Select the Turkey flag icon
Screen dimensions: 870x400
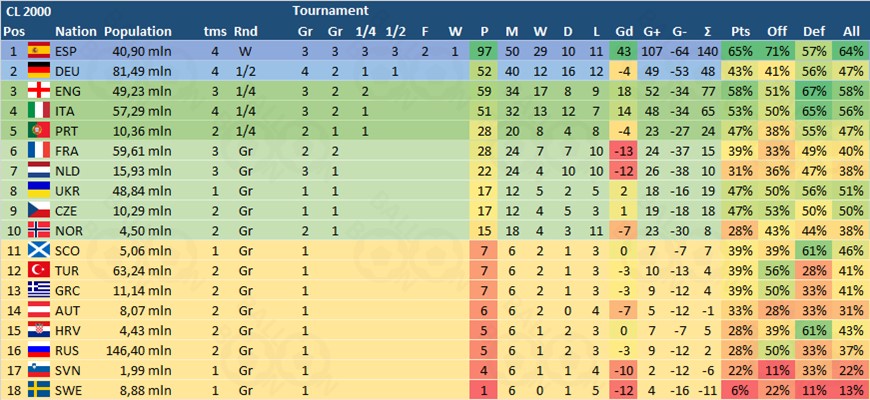click(x=39, y=271)
